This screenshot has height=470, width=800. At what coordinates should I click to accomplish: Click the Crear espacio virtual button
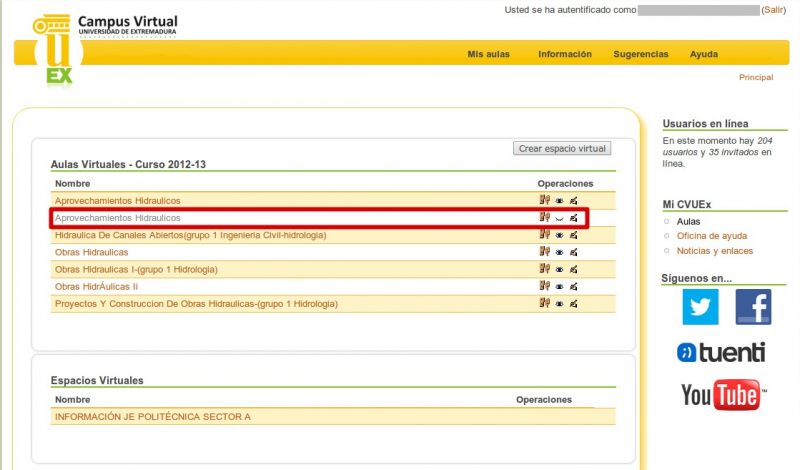pyautogui.click(x=562, y=149)
